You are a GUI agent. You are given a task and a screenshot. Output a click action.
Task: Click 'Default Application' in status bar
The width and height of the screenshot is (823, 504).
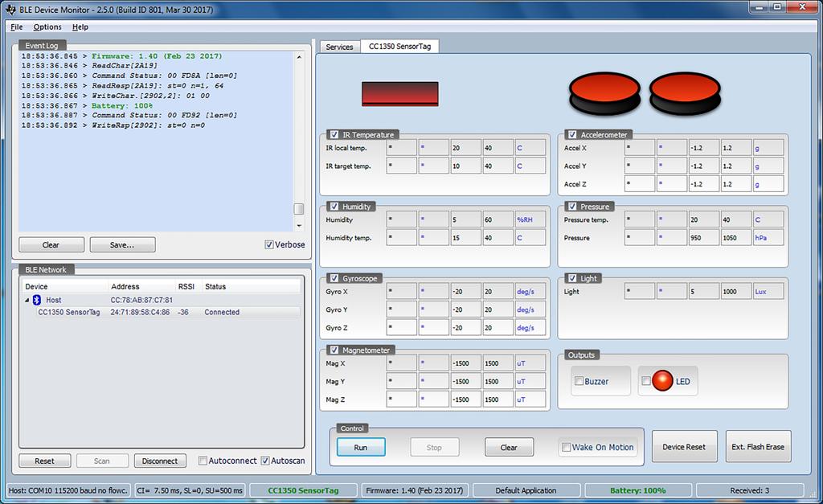click(526, 490)
